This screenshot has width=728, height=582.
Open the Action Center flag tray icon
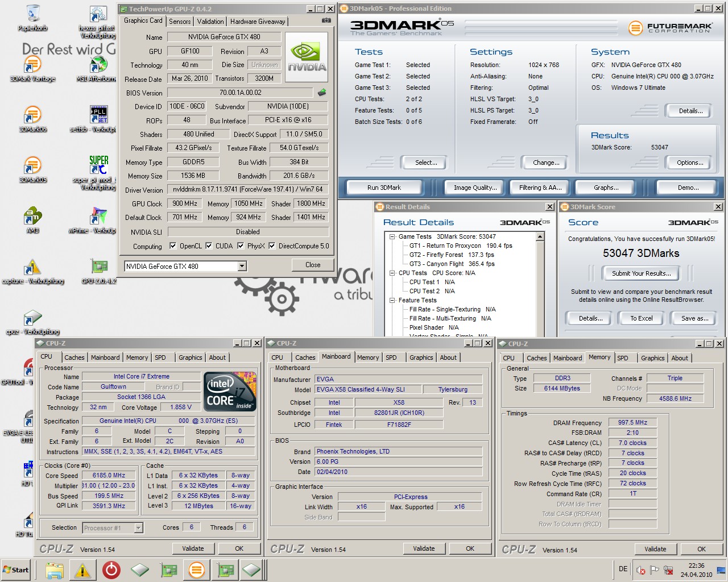coord(655,570)
